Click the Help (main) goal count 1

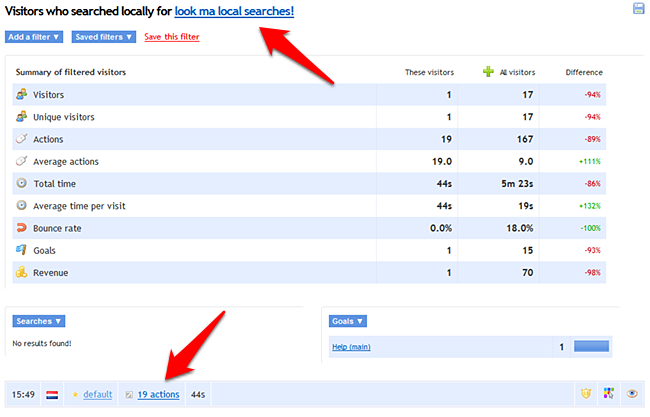coord(561,347)
